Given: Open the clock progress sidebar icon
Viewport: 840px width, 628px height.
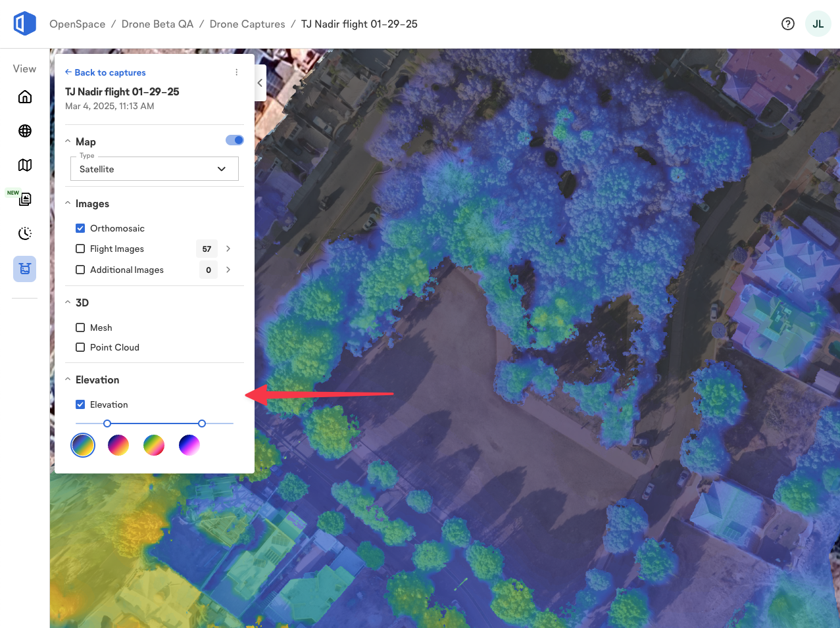Looking at the screenshot, I should pos(25,233).
